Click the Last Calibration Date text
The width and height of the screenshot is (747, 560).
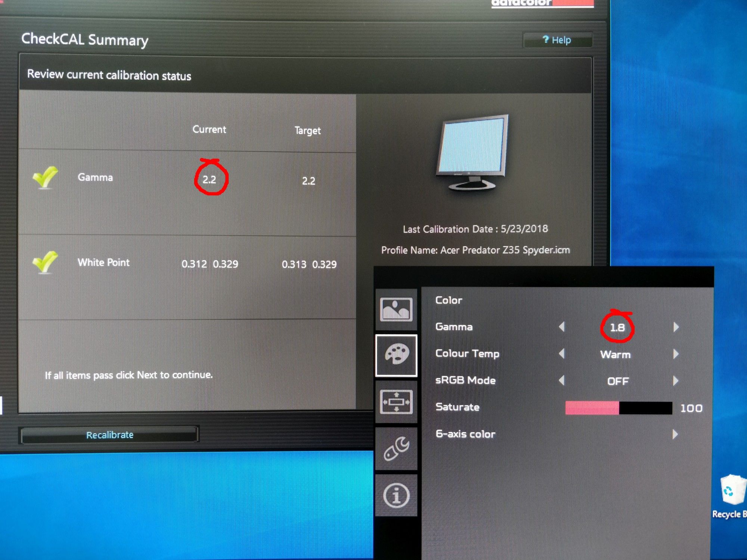[475, 229]
